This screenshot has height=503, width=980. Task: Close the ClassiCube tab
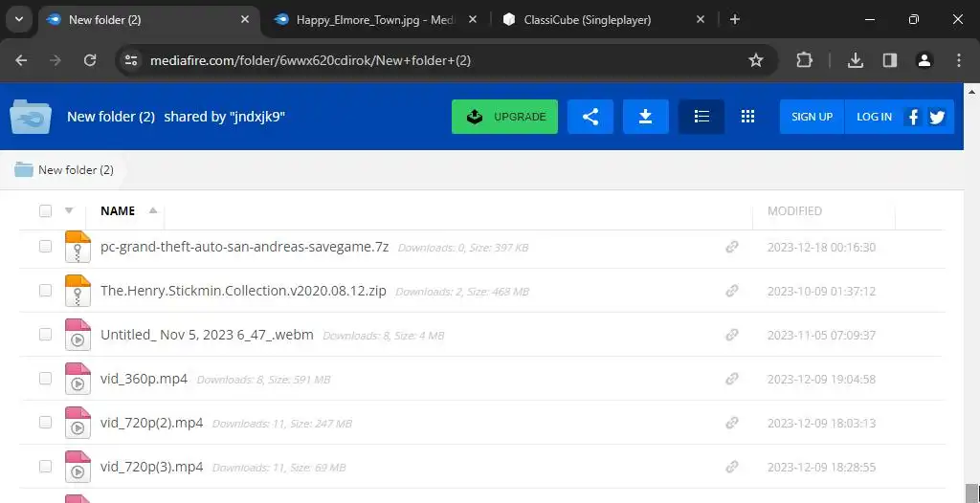(x=701, y=20)
